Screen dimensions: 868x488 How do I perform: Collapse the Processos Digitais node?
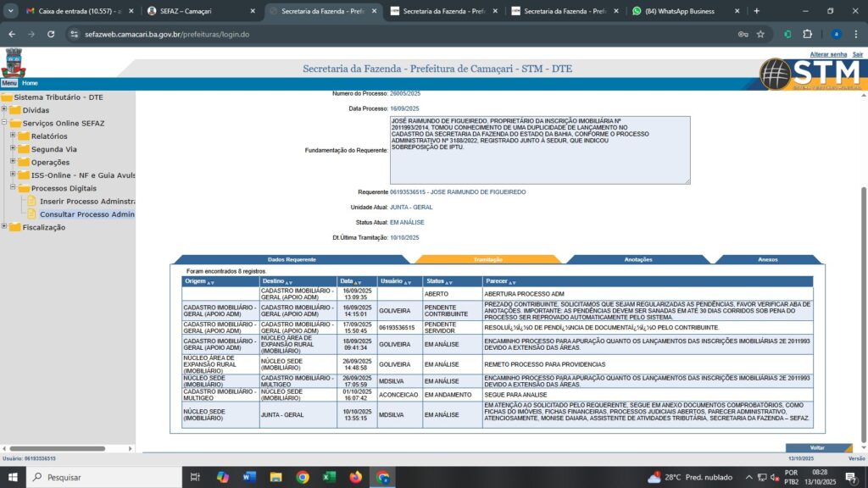[14, 188]
